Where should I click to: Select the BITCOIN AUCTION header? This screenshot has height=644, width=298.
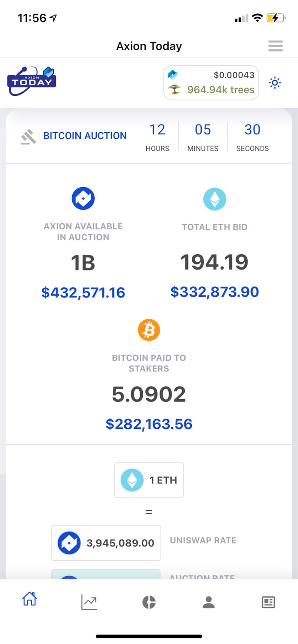(85, 135)
